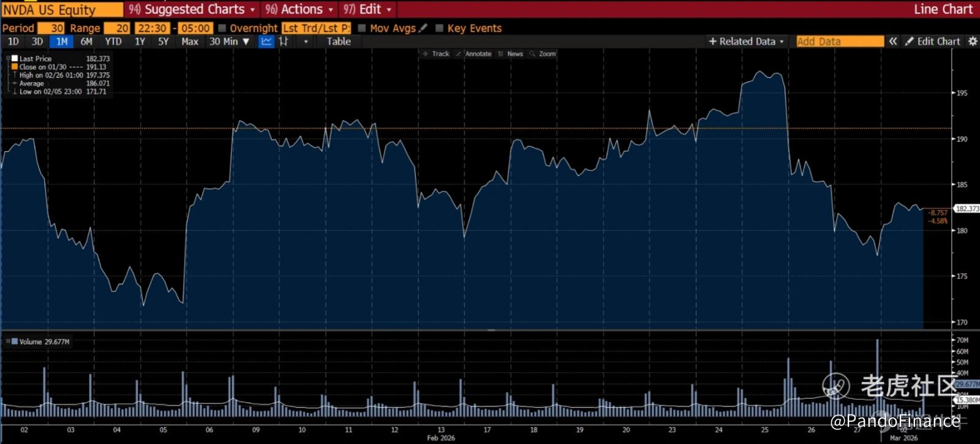Viewport: 980px width, 444px height.
Task: Select the line chart type icon
Action: (266, 42)
